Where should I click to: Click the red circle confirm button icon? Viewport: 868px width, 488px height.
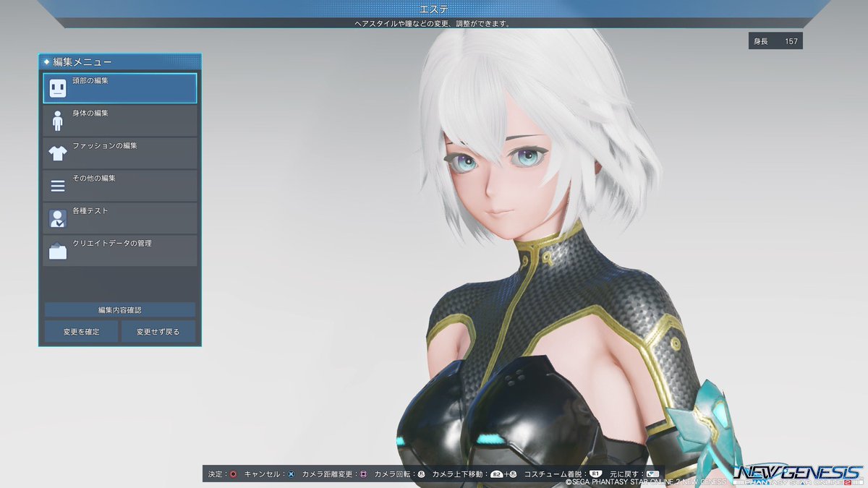coord(233,474)
